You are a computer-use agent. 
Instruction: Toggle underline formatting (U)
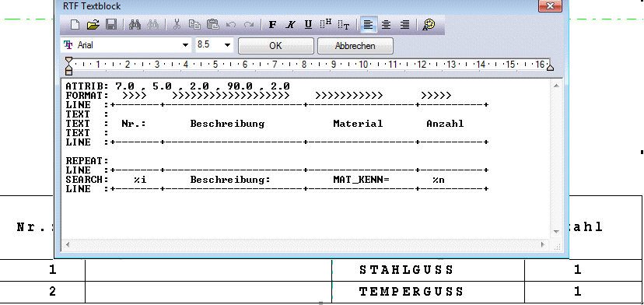(x=309, y=25)
